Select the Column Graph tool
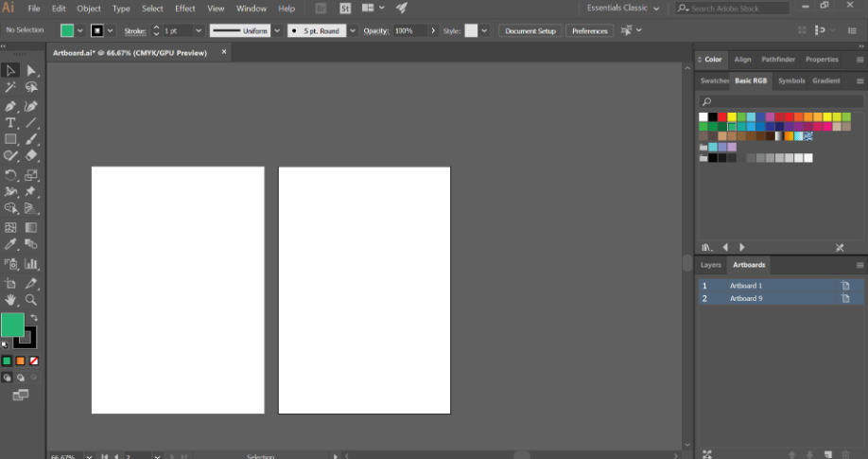Viewport: 868px width, 459px height. click(31, 264)
